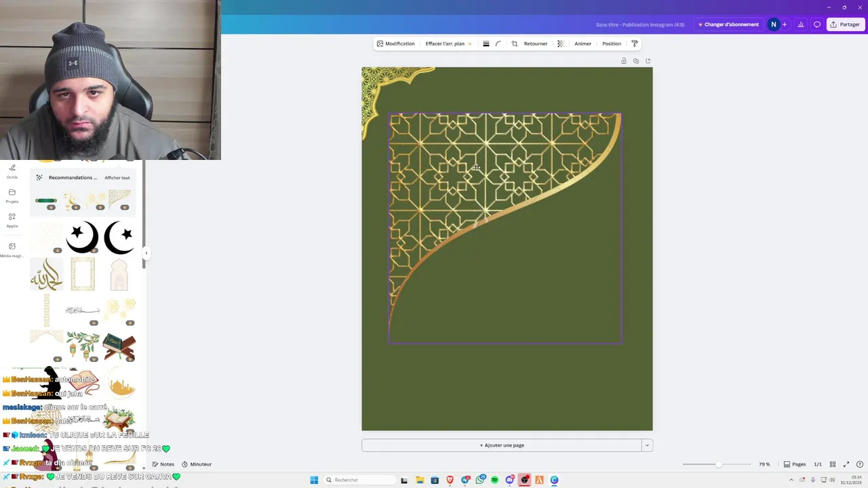Screen dimensions: 868x488
Task: Open Canva app icon on taskbar
Action: coord(554,480)
